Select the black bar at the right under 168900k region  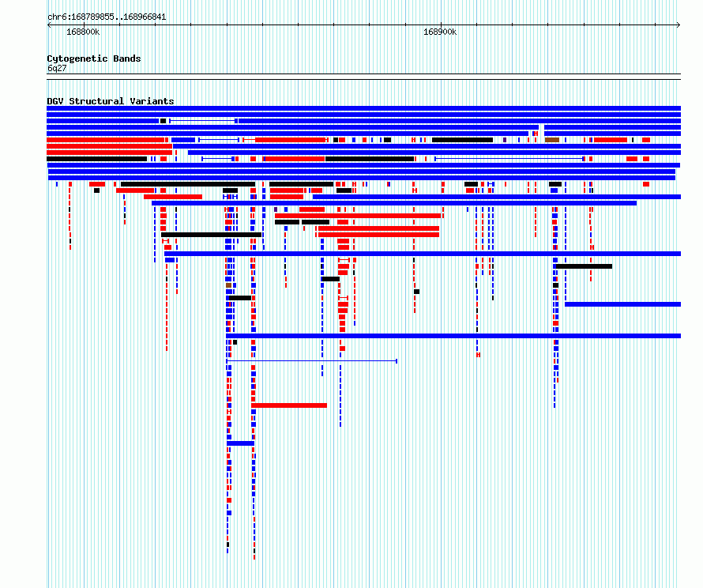(x=584, y=266)
